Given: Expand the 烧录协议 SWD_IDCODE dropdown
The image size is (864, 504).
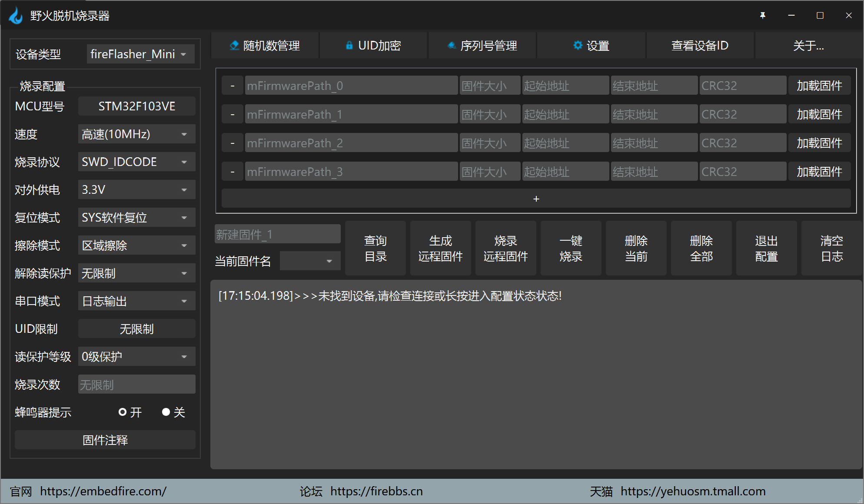Looking at the screenshot, I should click(x=136, y=162).
